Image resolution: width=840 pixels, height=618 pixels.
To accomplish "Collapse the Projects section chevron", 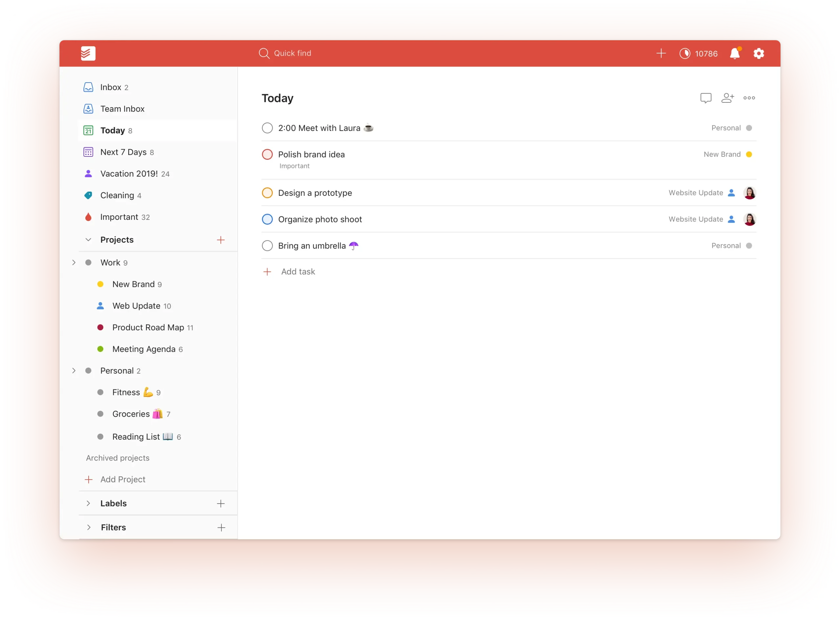I will click(88, 240).
